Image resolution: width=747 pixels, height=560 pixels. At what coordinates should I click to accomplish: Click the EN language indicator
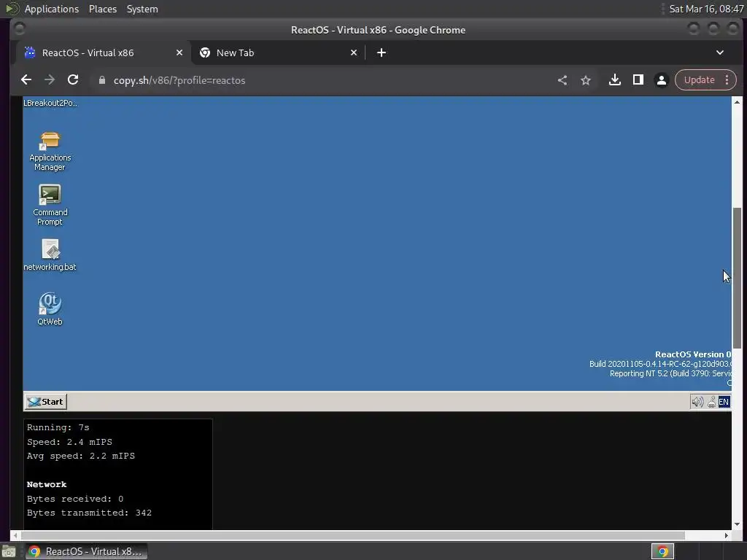[x=724, y=402]
